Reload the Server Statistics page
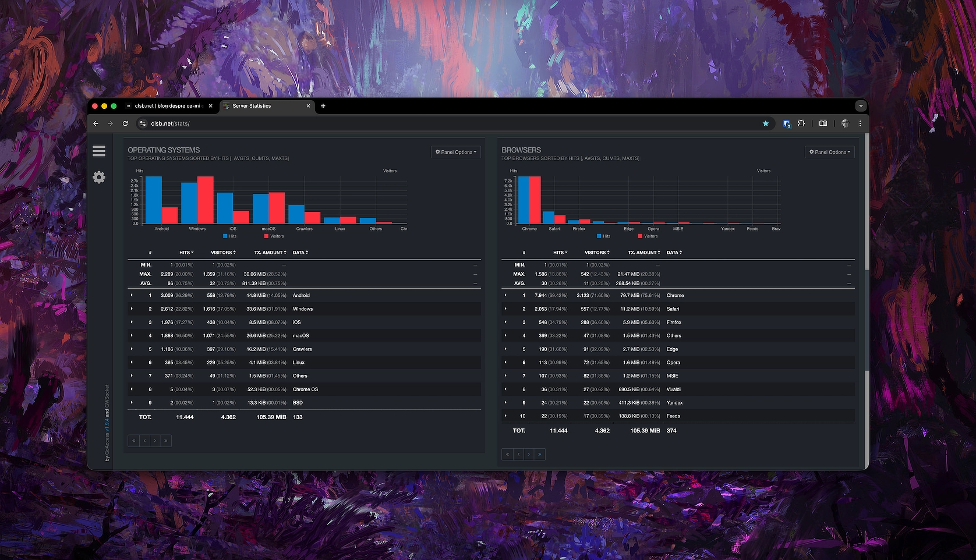The image size is (976, 560). [125, 123]
